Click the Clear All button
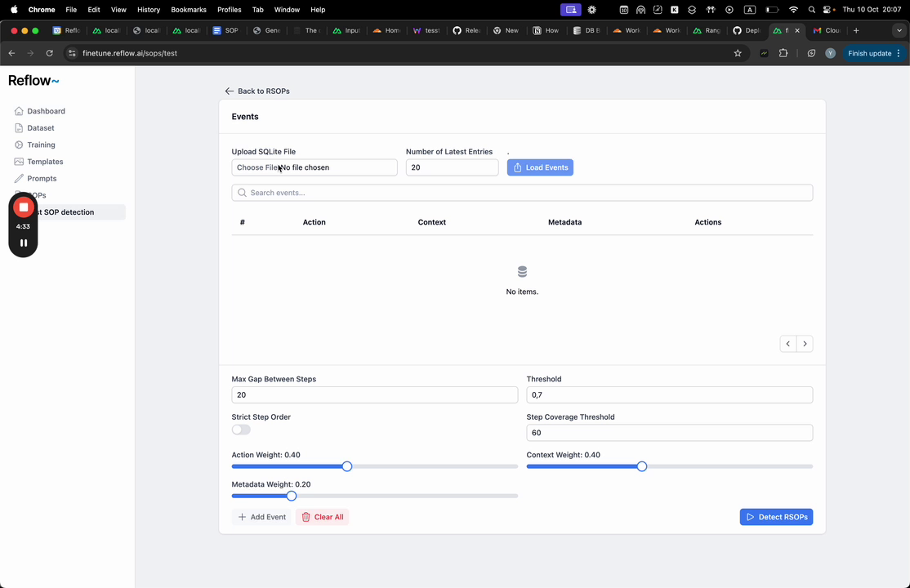 tap(322, 517)
